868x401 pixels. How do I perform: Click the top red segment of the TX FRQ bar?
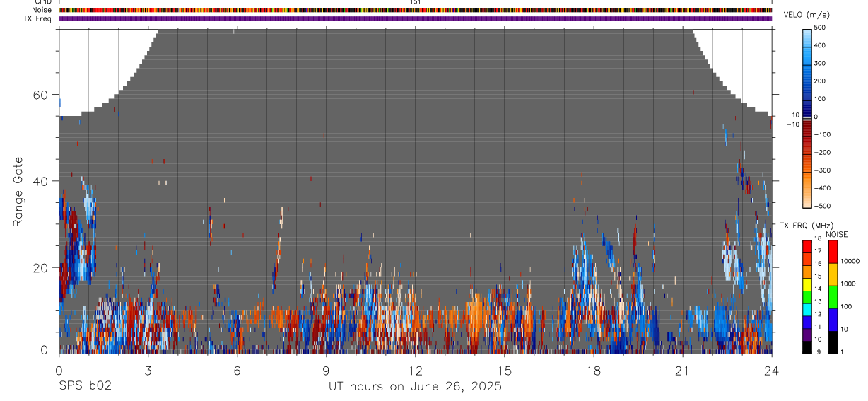tap(807, 247)
